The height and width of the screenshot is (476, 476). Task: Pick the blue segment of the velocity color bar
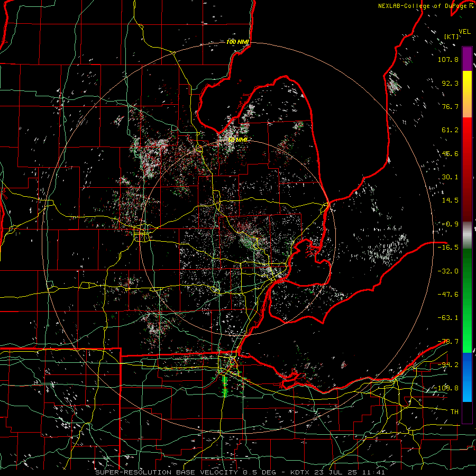[x=467, y=377]
